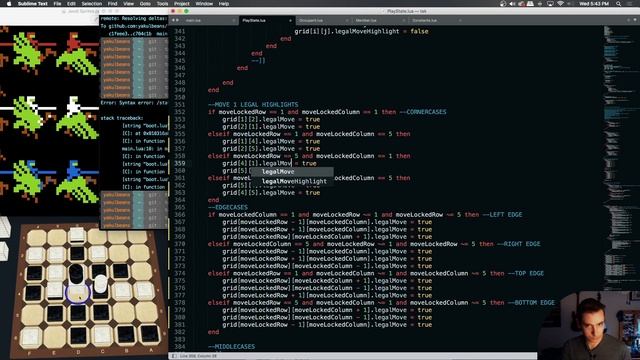Click the red-rider wings-down sprite in image window
The image size is (640, 360).
[x=77, y=53]
